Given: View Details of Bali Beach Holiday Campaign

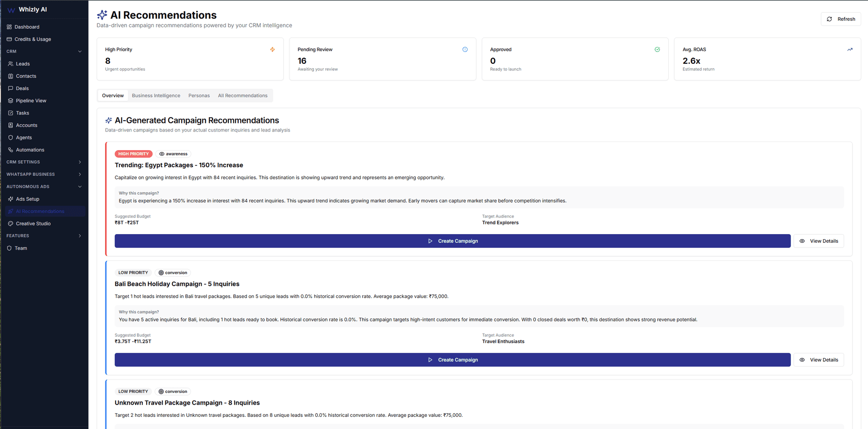Looking at the screenshot, I should 819,359.
